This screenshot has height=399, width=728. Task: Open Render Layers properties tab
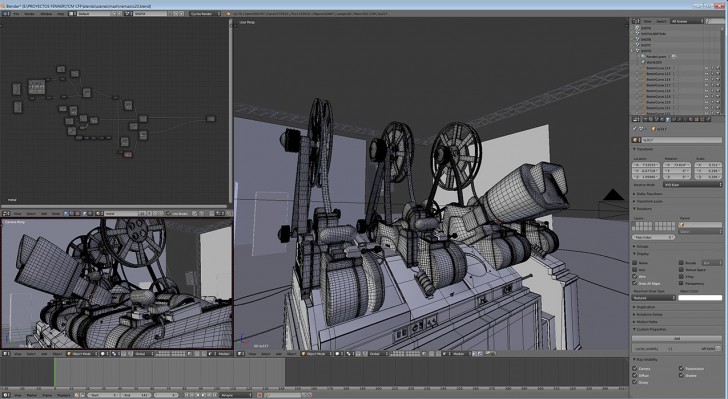pos(651,119)
